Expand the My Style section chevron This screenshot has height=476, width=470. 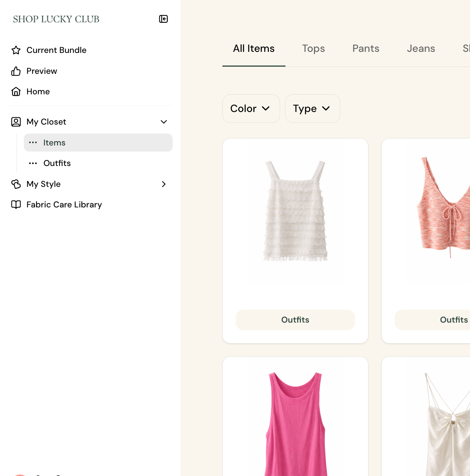tap(164, 184)
